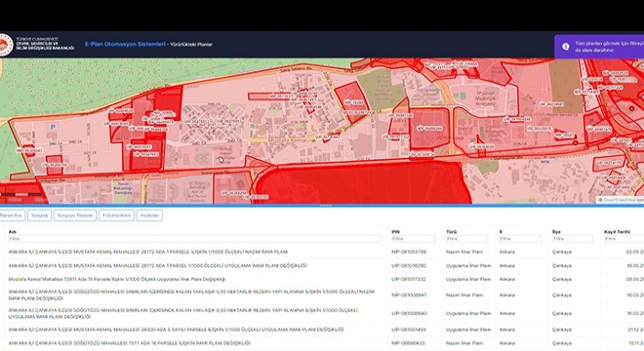Select row 28172 ADA 1 PARSEL 1/1000 UYGULAMA plan
The image size is (644, 351).
coord(322,265)
